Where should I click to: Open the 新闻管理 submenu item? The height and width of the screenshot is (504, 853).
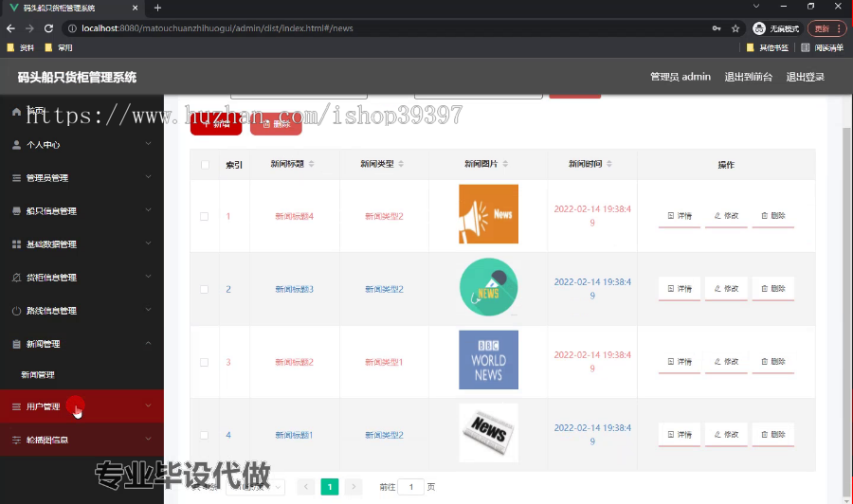pos(82,374)
